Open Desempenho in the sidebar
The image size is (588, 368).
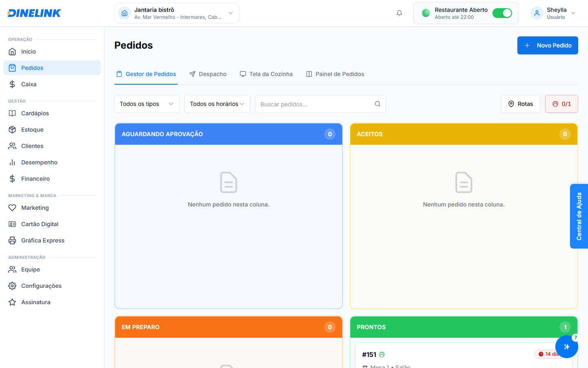52,162
